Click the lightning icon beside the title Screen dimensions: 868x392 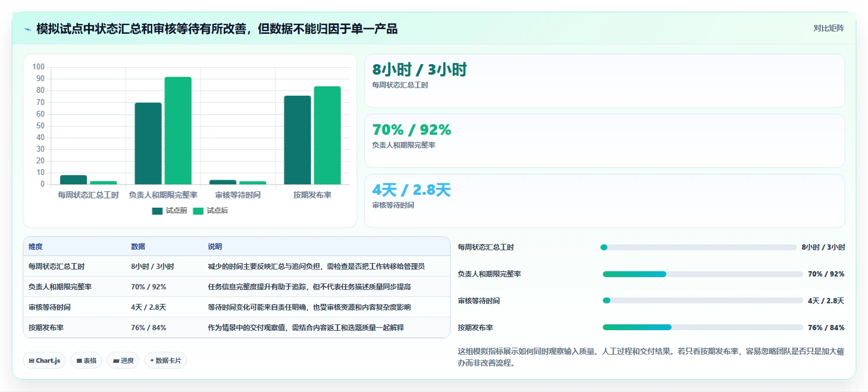(27, 29)
